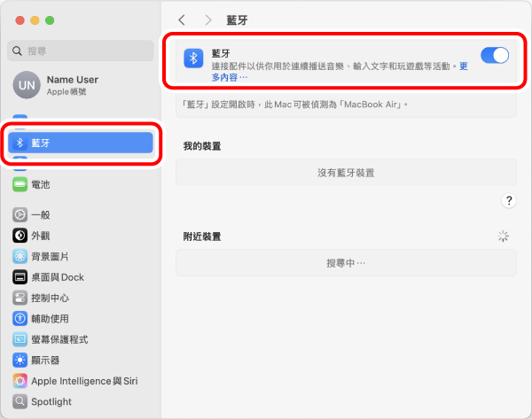Close the settings window with the red button
The width and height of the screenshot is (532, 419).
point(19,19)
